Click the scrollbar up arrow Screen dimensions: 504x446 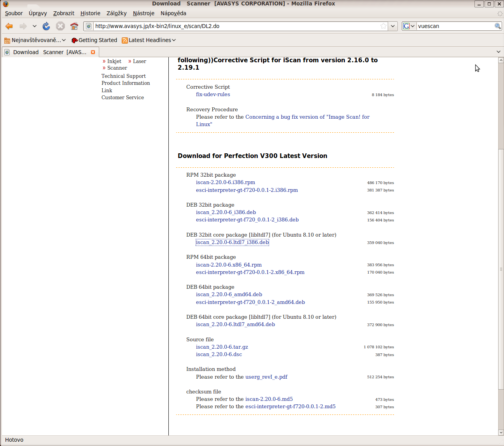(x=501, y=60)
